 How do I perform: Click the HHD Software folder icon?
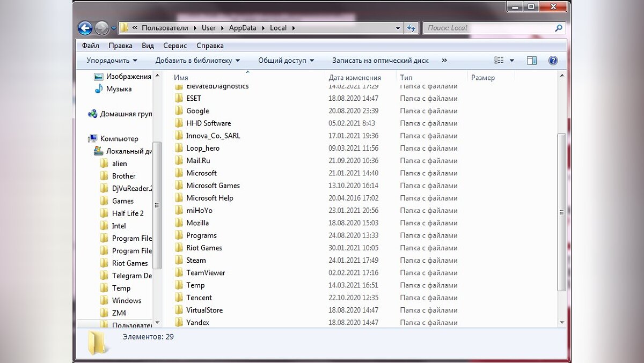pos(179,123)
